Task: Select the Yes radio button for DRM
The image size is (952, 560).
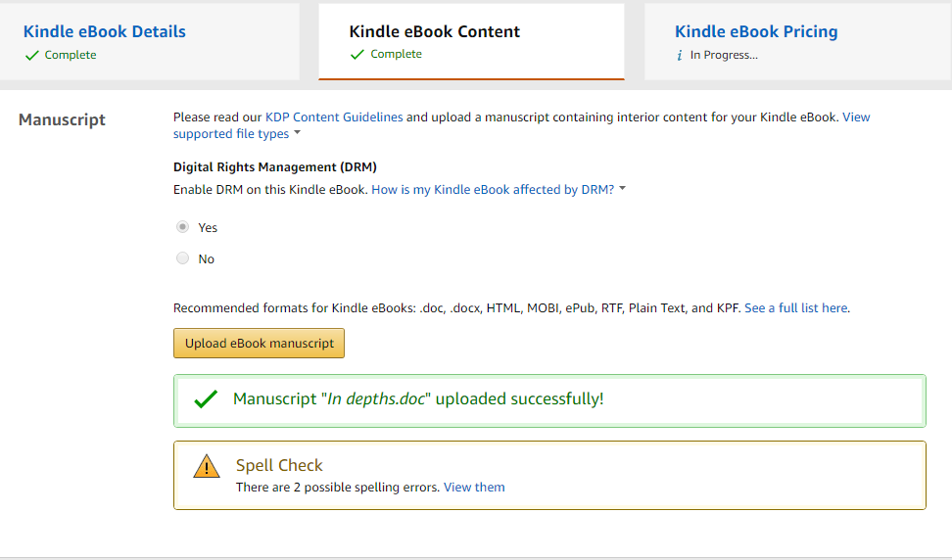Action: [182, 227]
